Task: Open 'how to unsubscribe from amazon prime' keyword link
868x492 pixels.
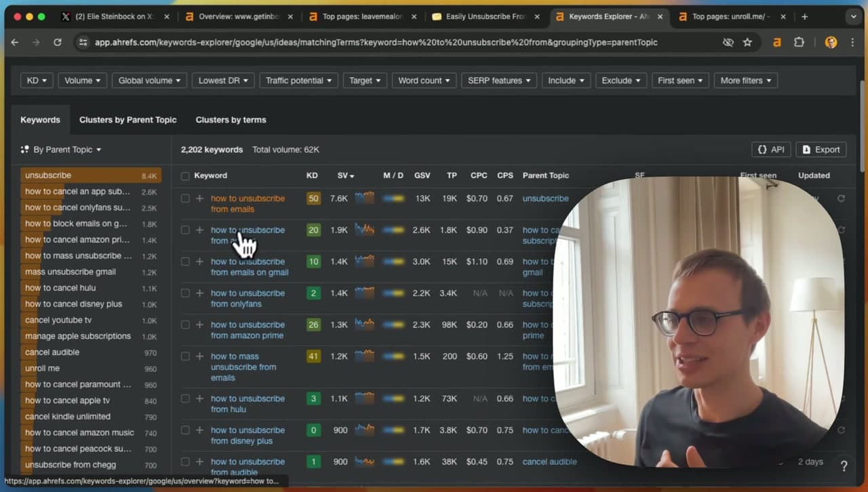Action: pyautogui.click(x=248, y=330)
